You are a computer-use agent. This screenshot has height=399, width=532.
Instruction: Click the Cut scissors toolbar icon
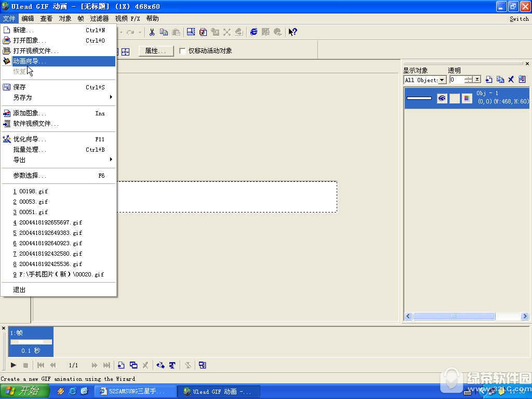tap(152, 32)
